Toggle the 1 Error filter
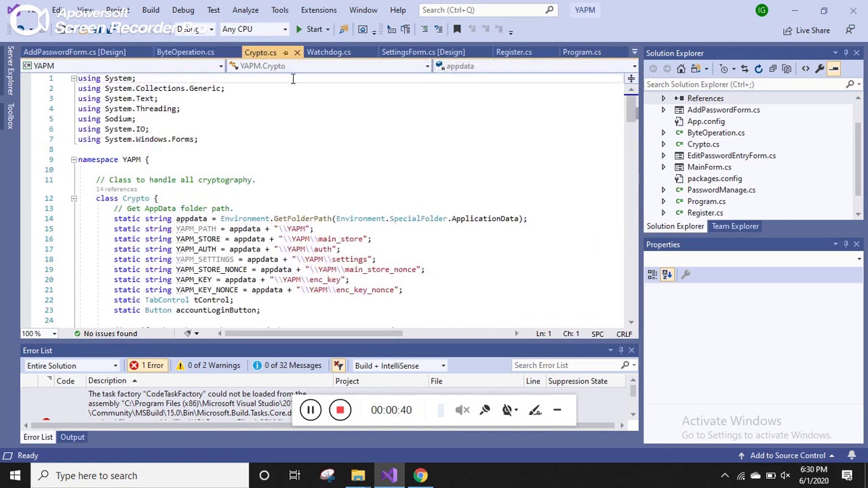This screenshot has width=868, height=488. 147,365
